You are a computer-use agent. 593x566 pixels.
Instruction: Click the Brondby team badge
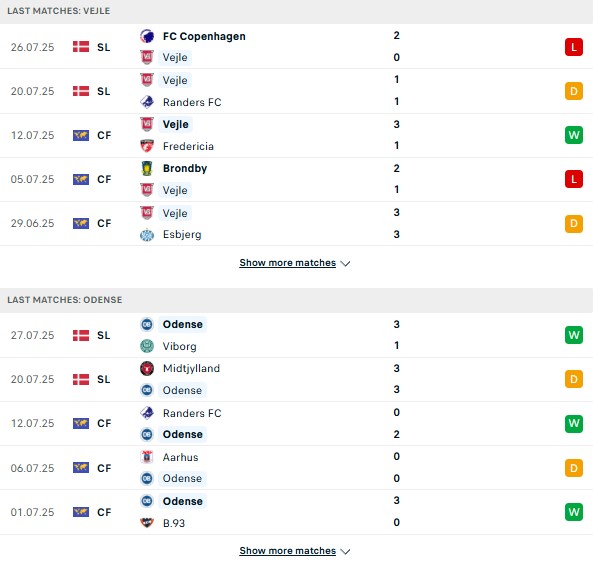coord(147,168)
